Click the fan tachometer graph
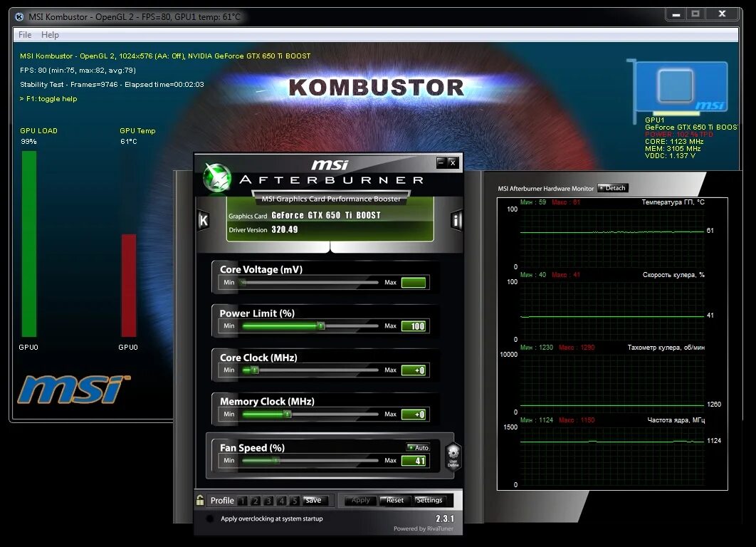 pos(611,383)
